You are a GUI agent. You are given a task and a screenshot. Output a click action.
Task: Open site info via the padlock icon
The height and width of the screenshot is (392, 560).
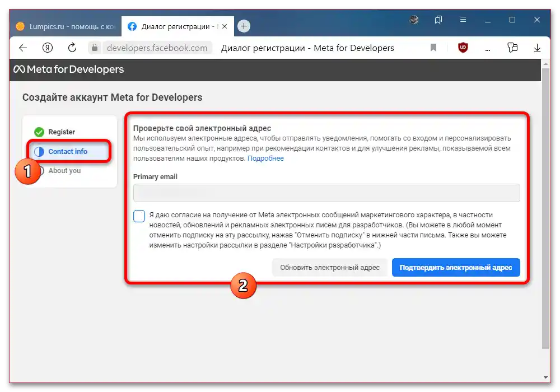pyautogui.click(x=94, y=48)
